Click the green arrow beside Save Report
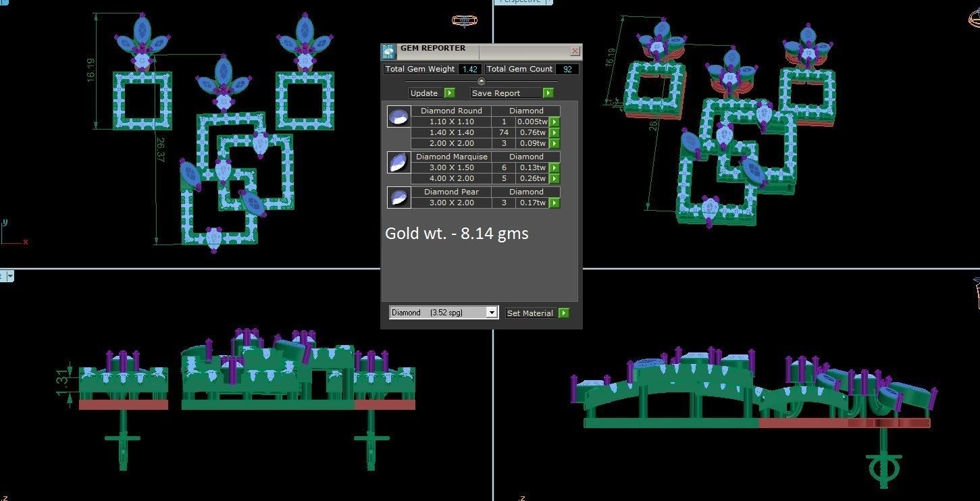980x501 pixels. [x=548, y=93]
